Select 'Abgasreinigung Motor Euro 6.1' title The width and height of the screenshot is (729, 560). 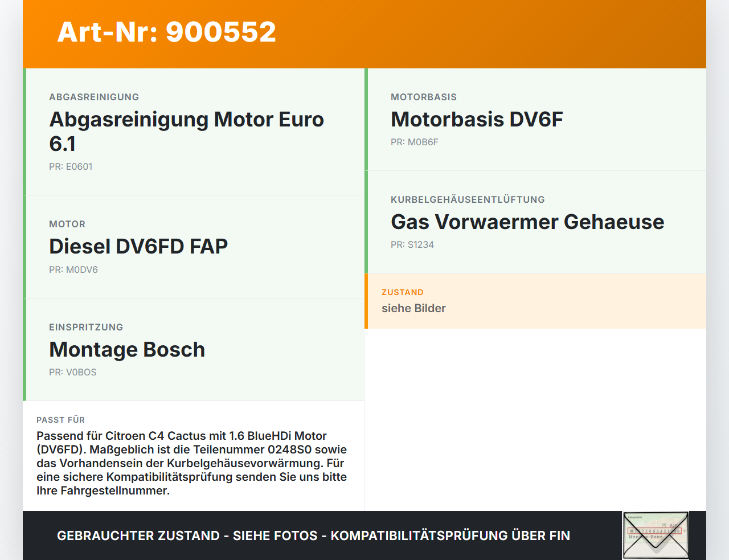(x=187, y=132)
